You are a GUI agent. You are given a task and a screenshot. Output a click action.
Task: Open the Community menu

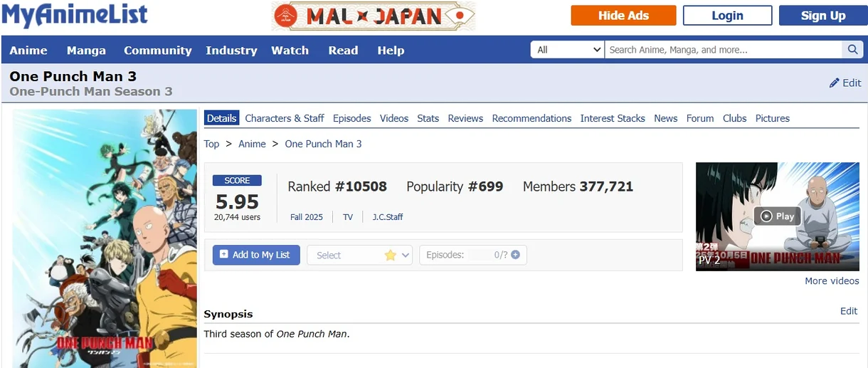tap(157, 51)
